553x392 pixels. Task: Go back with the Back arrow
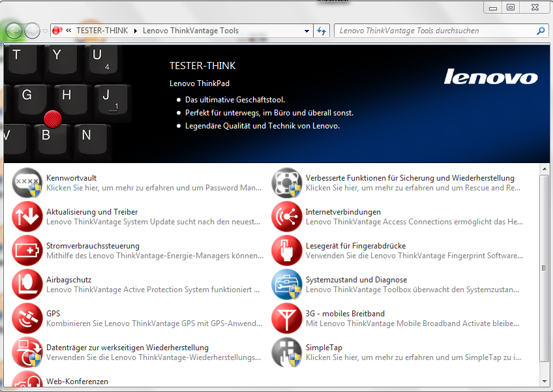[x=14, y=31]
